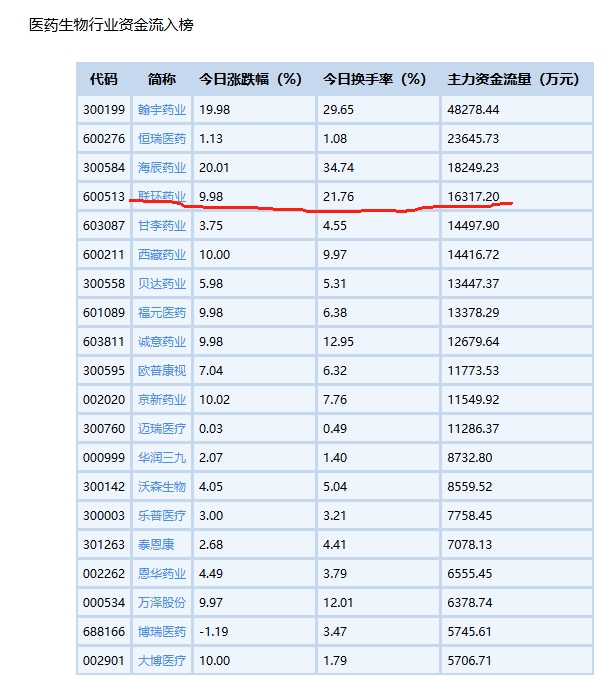This screenshot has height=684, width=606.
Task: Select stock code 600211
Action: (104, 255)
